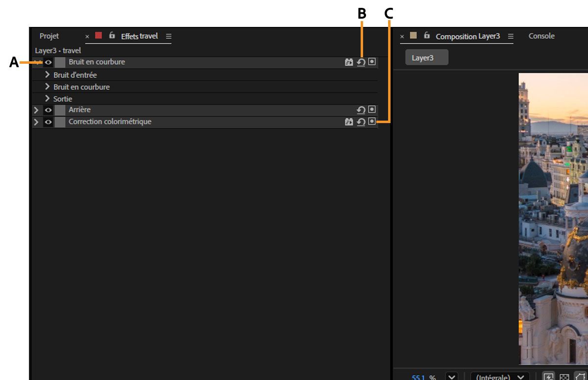
Task: Expand the Bruit d'entrée property group
Action: pyautogui.click(x=48, y=75)
